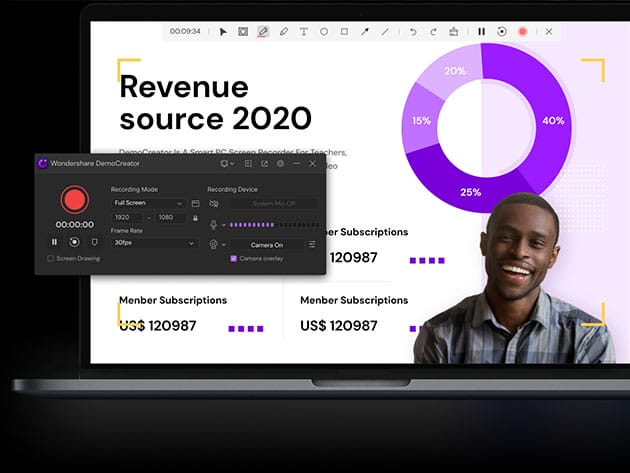Image resolution: width=630 pixels, height=473 pixels.
Task: Enable the Screen Drawing checkbox
Action: [x=51, y=258]
